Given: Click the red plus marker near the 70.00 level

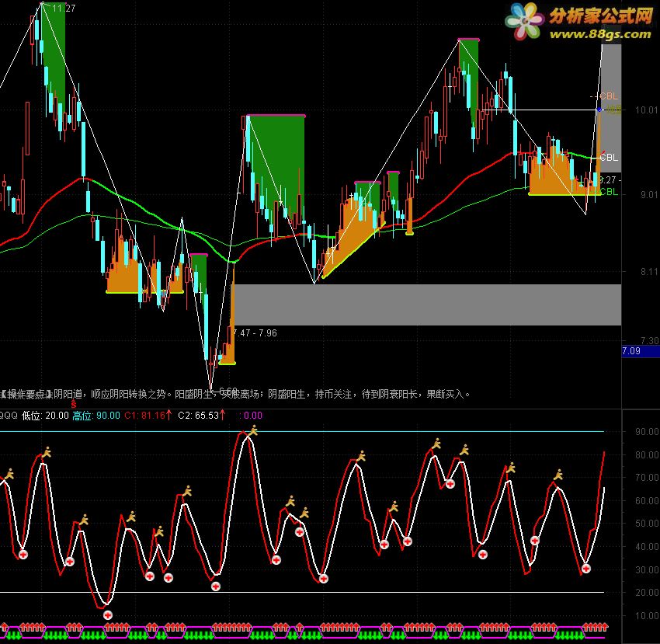Looking at the screenshot, I should 450,483.
